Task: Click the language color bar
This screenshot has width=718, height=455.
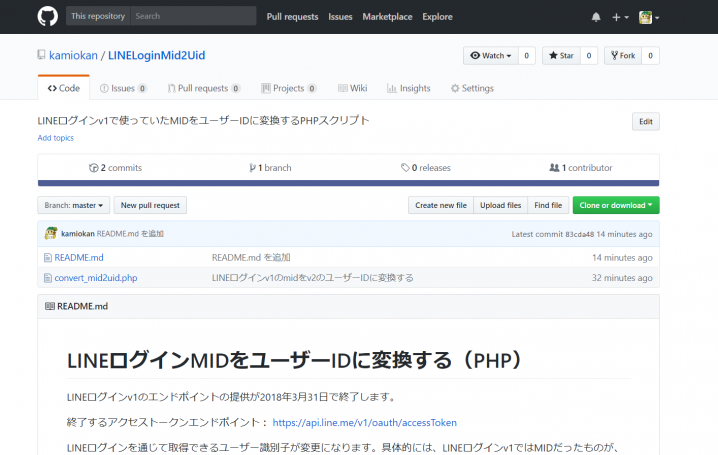Action: coord(348,183)
